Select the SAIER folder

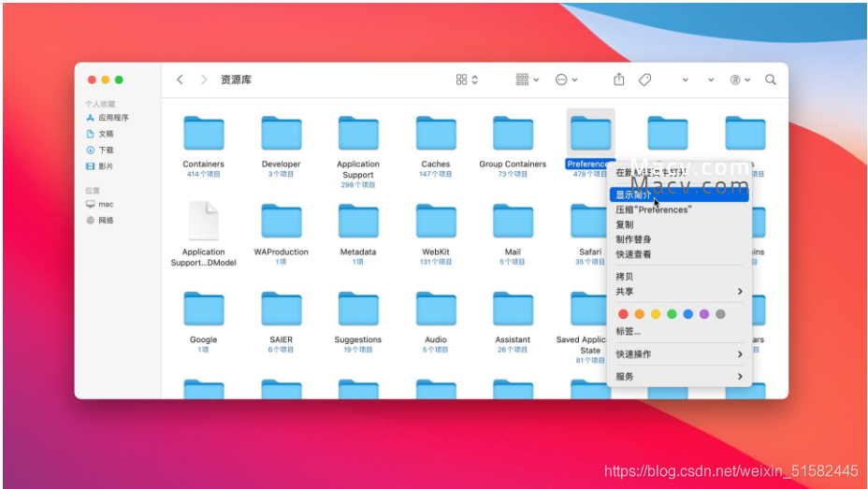tap(282, 309)
